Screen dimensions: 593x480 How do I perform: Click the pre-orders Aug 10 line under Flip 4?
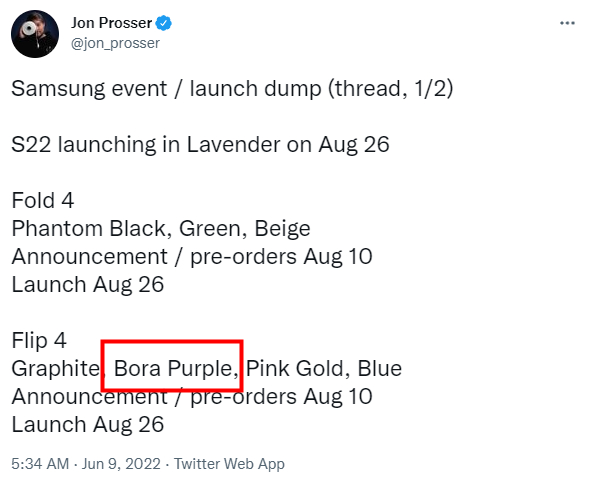[x=192, y=397]
